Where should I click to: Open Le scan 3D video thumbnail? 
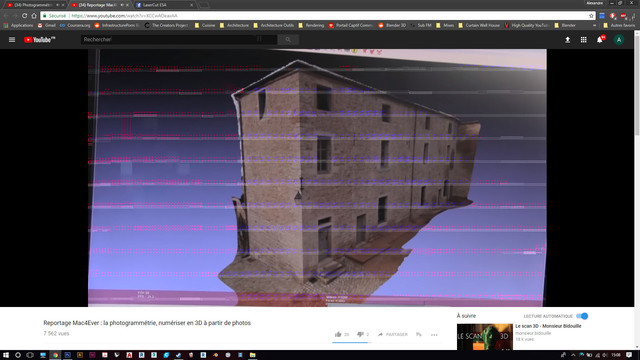(x=484, y=337)
